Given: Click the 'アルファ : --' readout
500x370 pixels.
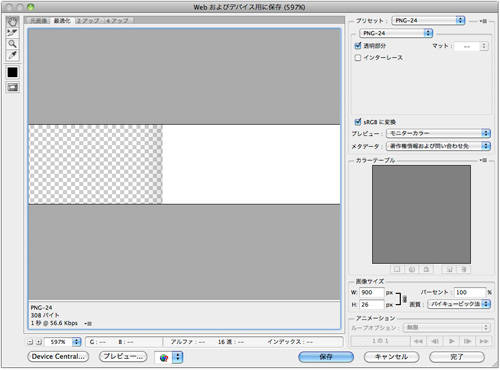Looking at the screenshot, I should click(188, 342).
